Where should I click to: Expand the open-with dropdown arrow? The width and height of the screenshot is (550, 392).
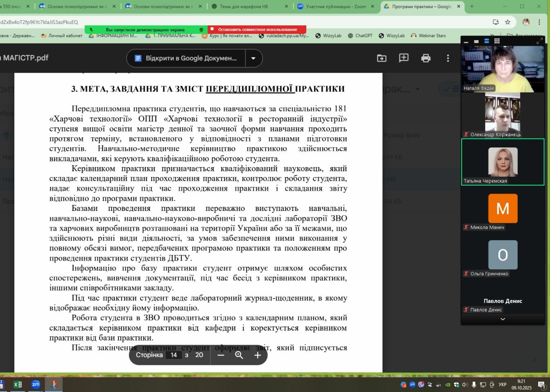pyautogui.click(x=254, y=58)
